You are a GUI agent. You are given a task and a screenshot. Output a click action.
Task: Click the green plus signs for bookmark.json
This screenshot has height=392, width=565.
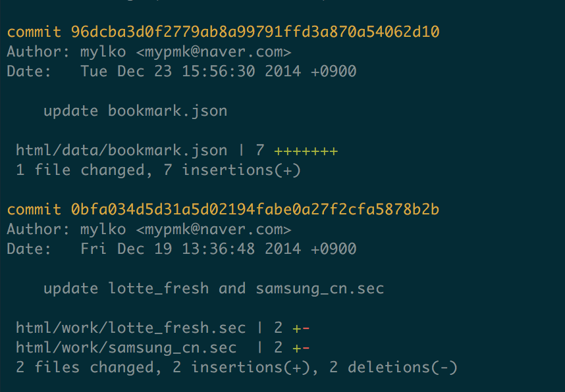(306, 151)
